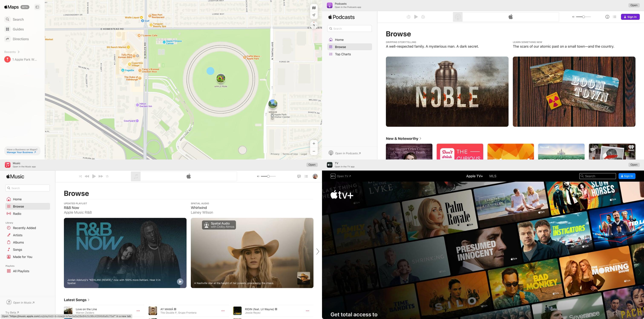Open map modes icon in Maps
Viewport: 644px width, 319px height.
pos(314,8)
